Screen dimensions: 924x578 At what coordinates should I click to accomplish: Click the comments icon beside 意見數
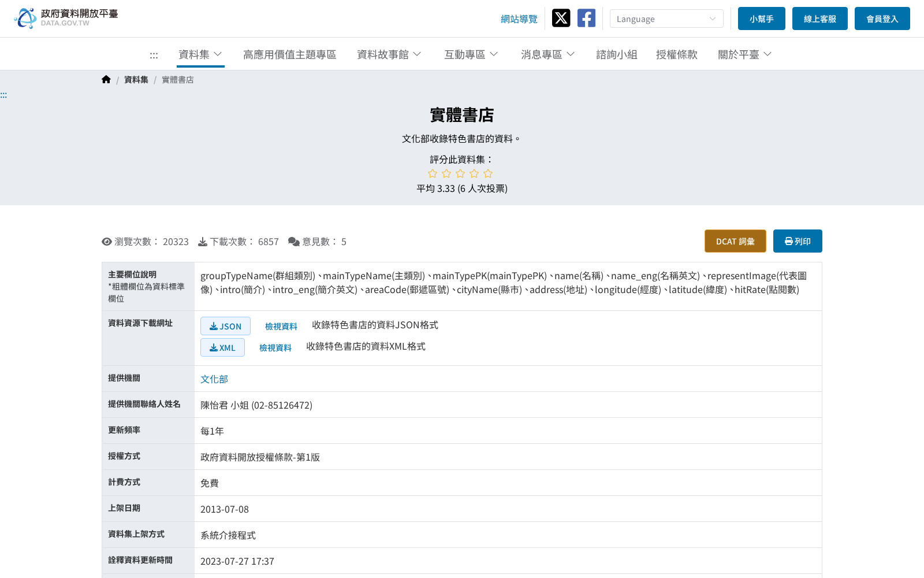click(294, 242)
